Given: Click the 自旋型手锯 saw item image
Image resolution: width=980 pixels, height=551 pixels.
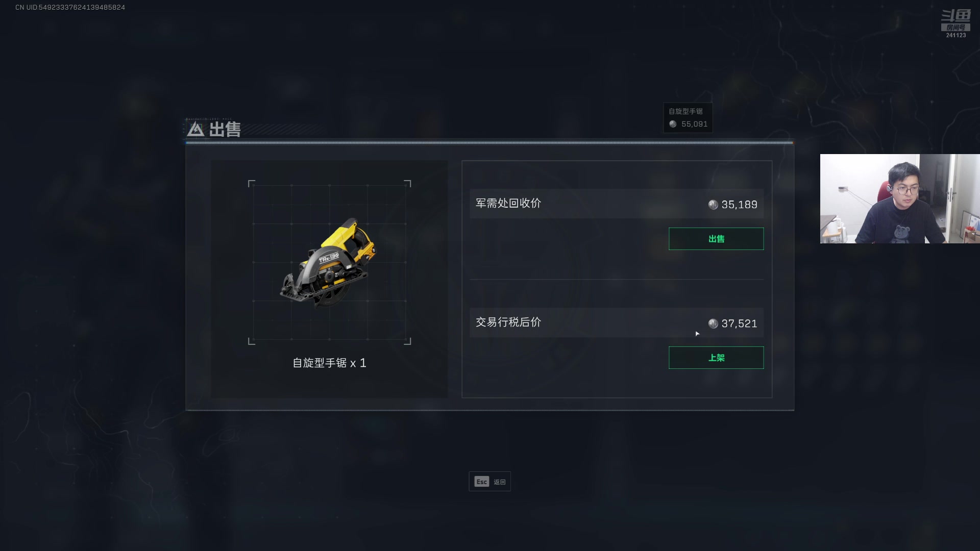Looking at the screenshot, I should (x=329, y=262).
